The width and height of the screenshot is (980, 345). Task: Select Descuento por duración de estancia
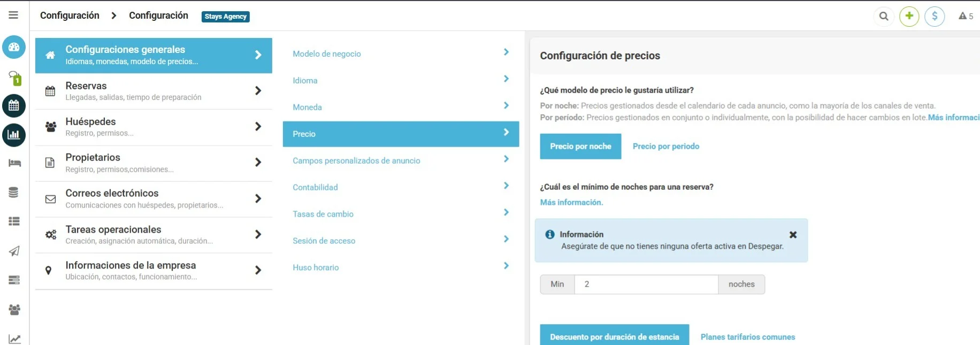click(x=614, y=336)
